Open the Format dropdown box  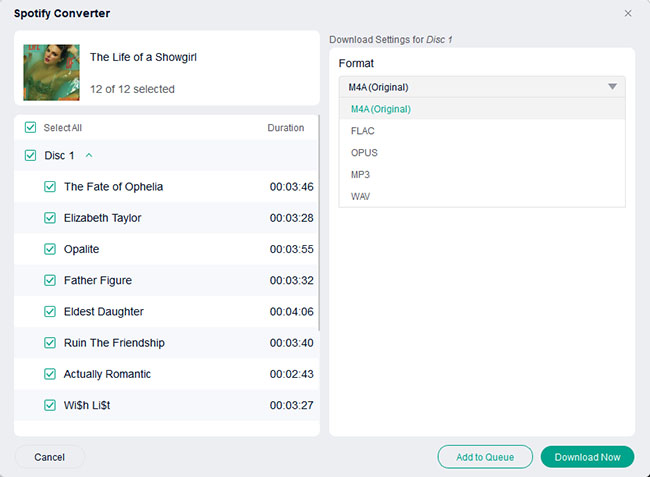coord(482,87)
